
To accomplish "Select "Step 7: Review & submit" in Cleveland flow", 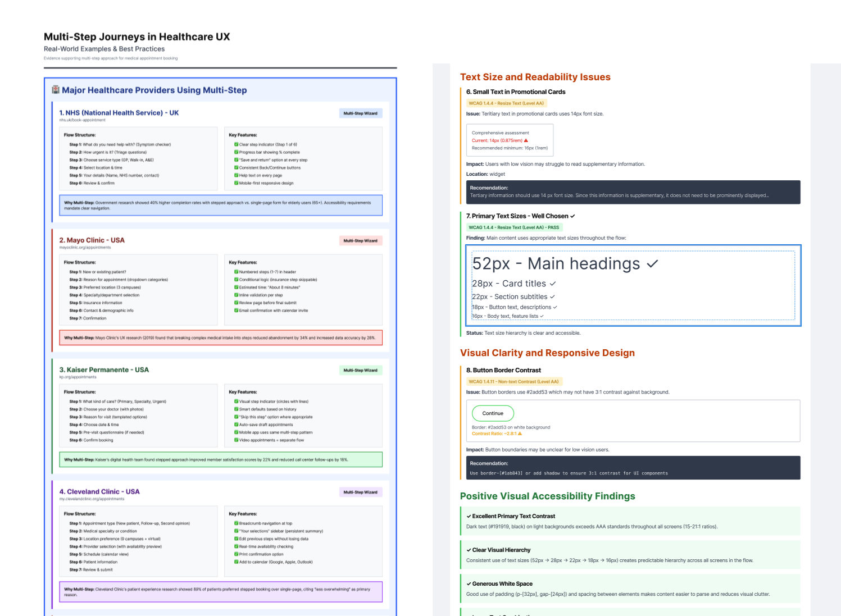I will 91,570.
